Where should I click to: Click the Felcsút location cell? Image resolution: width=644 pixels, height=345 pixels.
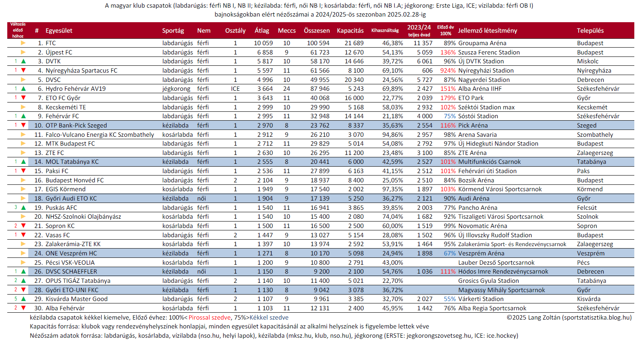pyautogui.click(x=588, y=208)
